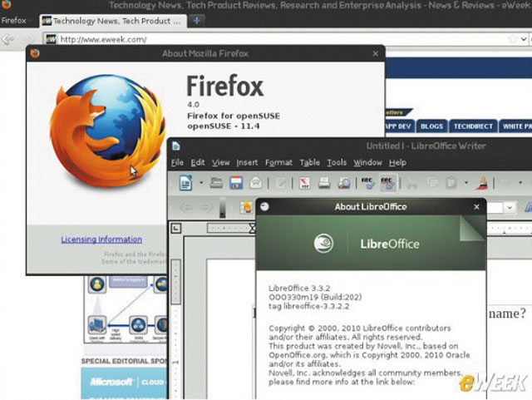Open the TECHDIRECT tab on eWeek page
This screenshot has height=400, width=532.
(x=473, y=126)
